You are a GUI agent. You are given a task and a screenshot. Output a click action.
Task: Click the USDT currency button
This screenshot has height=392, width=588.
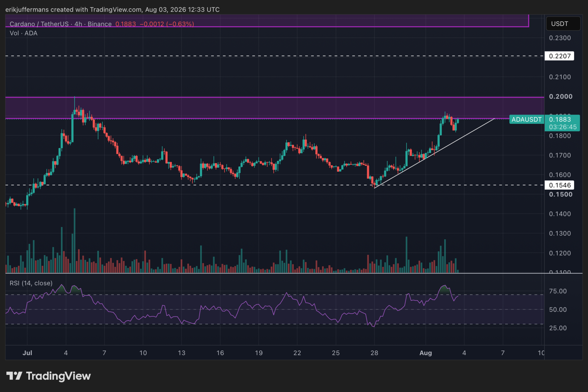[x=563, y=24]
